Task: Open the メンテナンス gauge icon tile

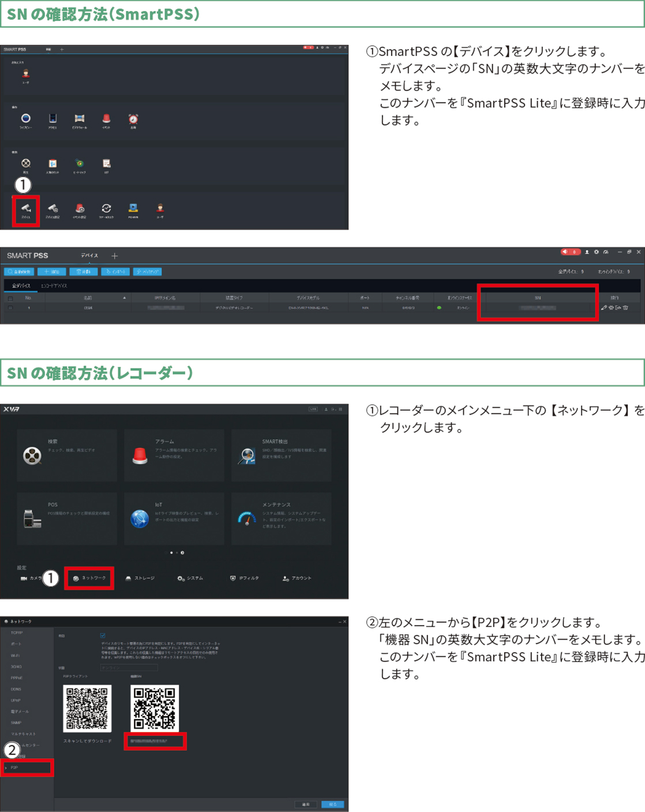Action: pyautogui.click(x=247, y=518)
